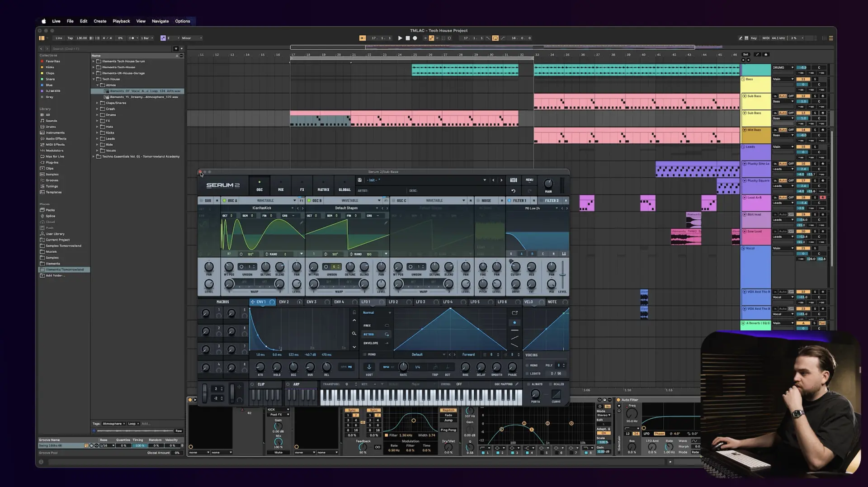The width and height of the screenshot is (868, 487).
Task: Open Audio Effects in the browser Library
Action: [56, 139]
